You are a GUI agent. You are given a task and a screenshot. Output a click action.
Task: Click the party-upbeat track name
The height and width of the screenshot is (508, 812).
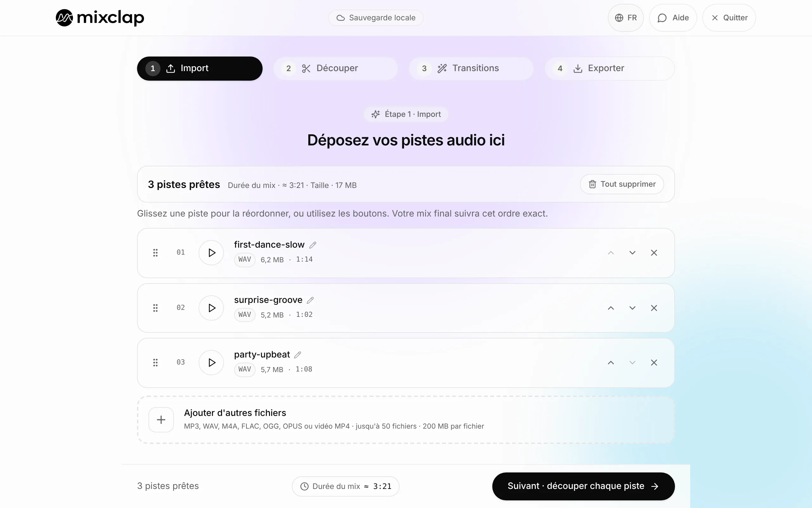pos(262,354)
